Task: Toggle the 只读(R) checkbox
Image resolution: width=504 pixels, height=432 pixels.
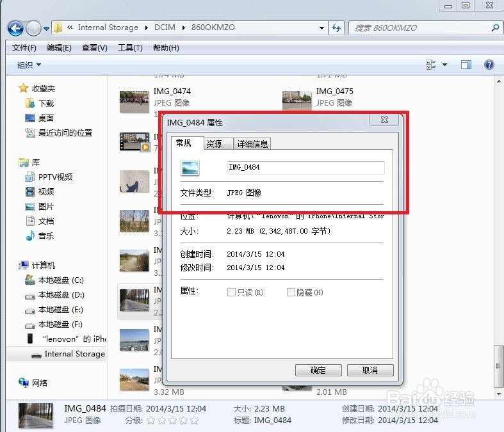Action: click(231, 292)
